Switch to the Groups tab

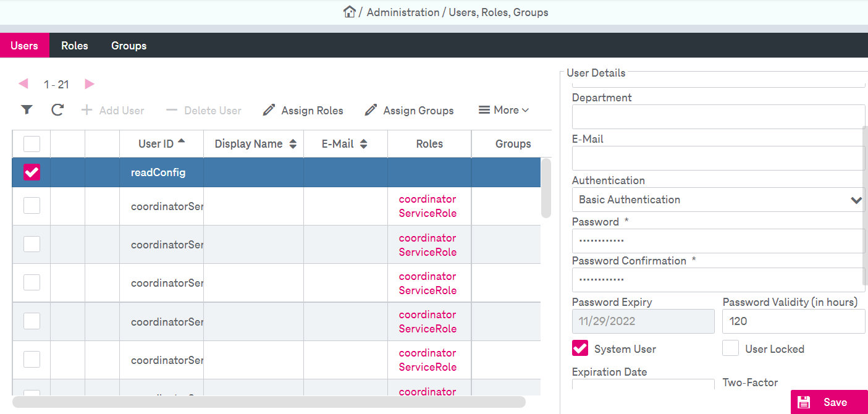[129, 46]
